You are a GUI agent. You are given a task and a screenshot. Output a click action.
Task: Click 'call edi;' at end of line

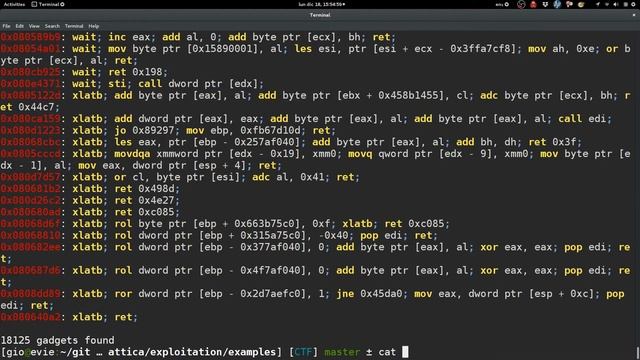pos(585,119)
